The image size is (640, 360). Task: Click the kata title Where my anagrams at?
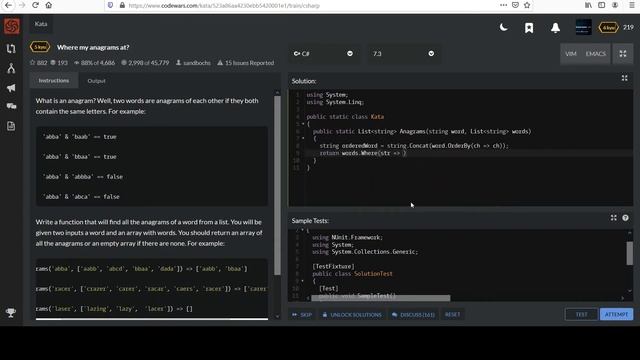tap(93, 47)
